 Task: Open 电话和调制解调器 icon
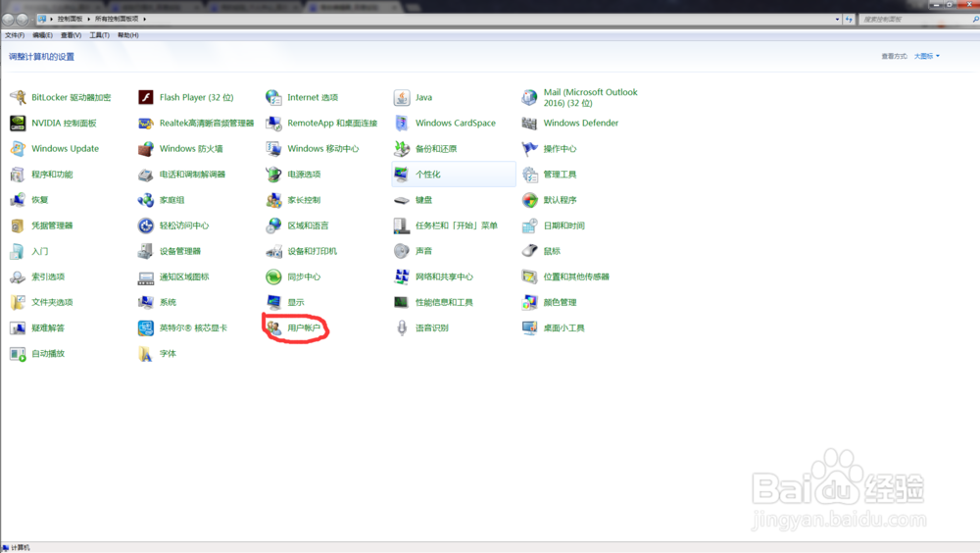(x=146, y=174)
